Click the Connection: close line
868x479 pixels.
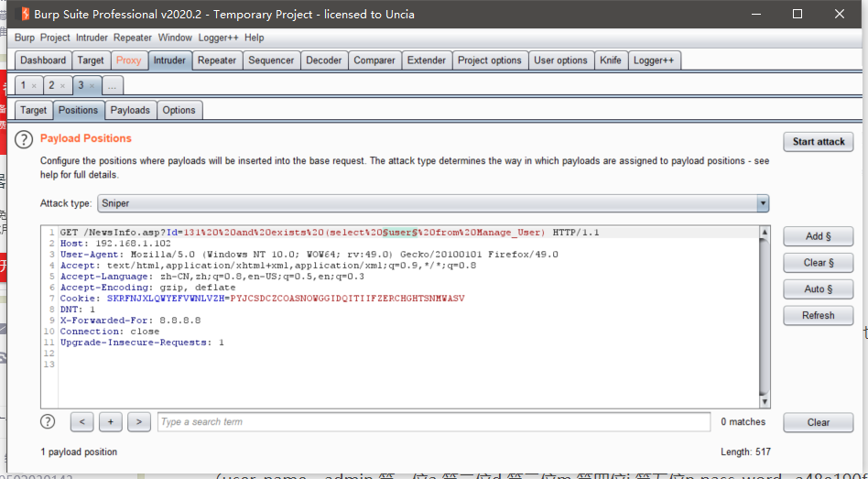pyautogui.click(x=110, y=332)
